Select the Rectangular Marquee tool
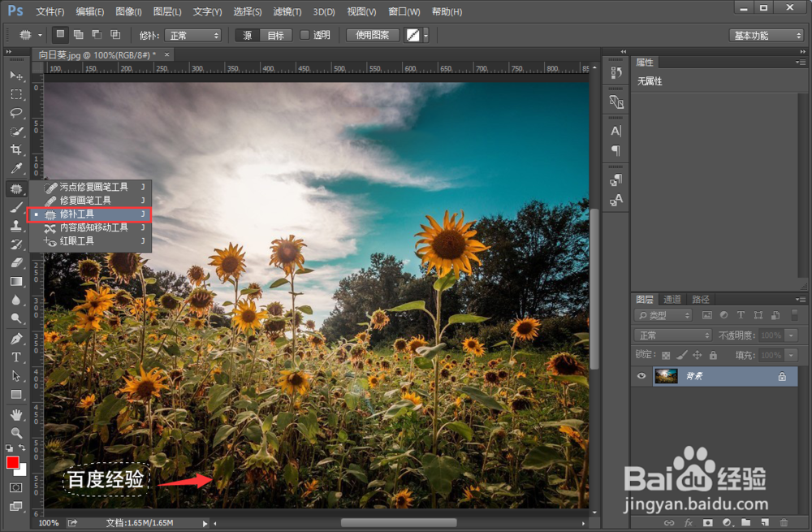The height and width of the screenshot is (532, 812). [x=16, y=94]
